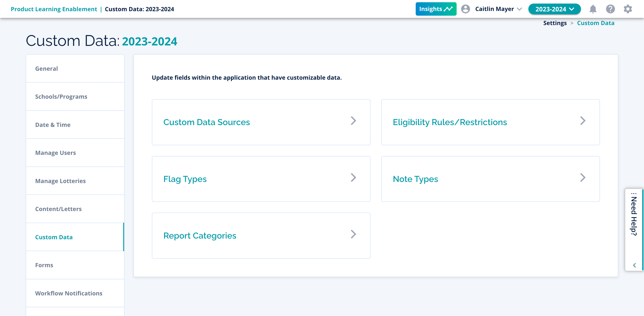Open the Note Types card
The width and height of the screenshot is (644, 316).
415,179
